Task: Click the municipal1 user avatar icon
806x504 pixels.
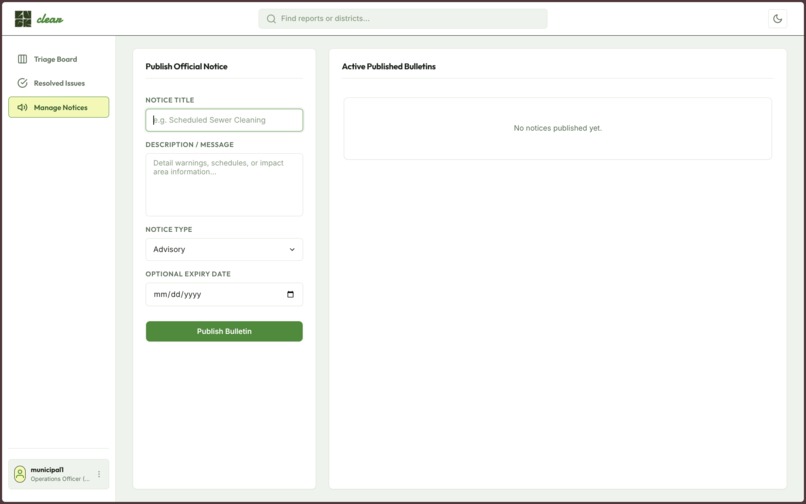Action: (x=20, y=474)
